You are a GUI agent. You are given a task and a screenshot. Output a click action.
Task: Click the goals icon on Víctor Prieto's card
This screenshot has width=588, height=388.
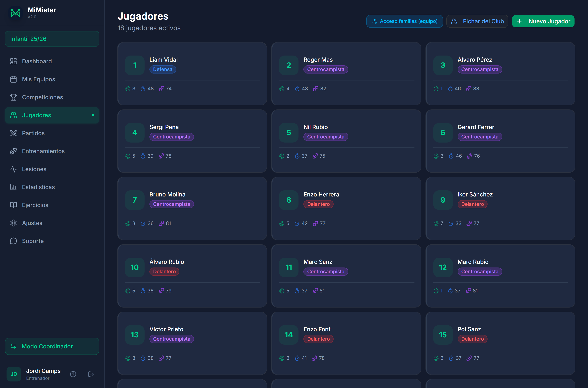pyautogui.click(x=128, y=358)
